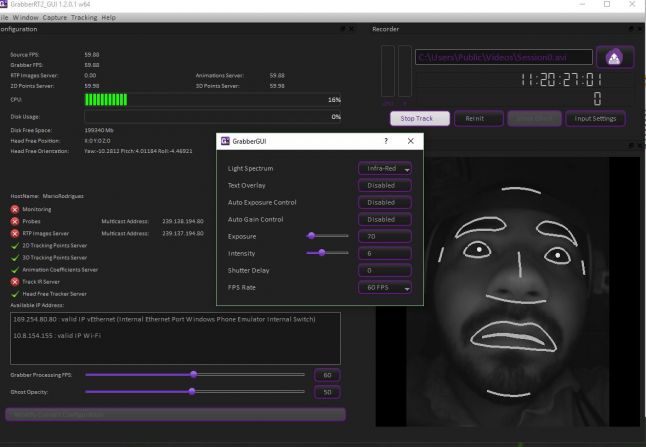Click the Disk Usage bar

tap(213, 117)
